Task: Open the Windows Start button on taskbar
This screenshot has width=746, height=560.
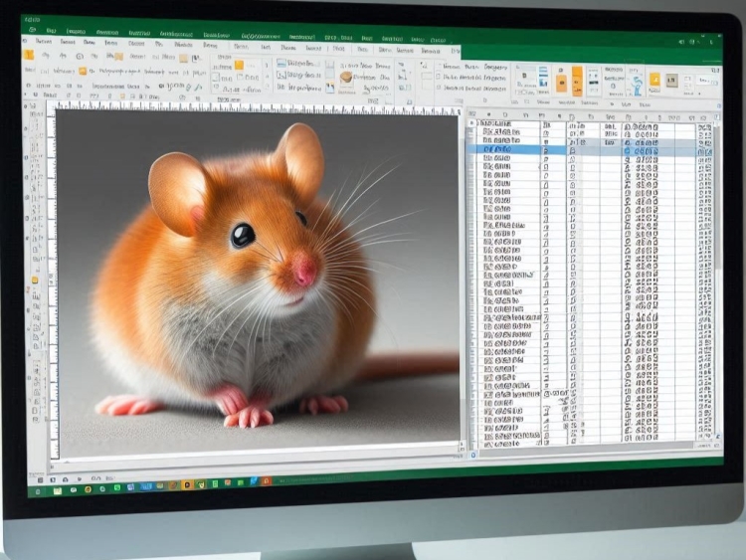Action: click(40, 489)
